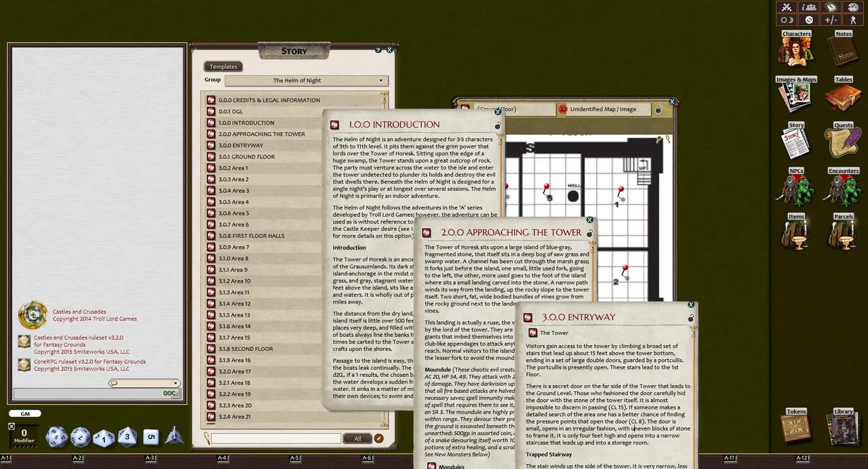Roll the d12 die

pos(80,436)
